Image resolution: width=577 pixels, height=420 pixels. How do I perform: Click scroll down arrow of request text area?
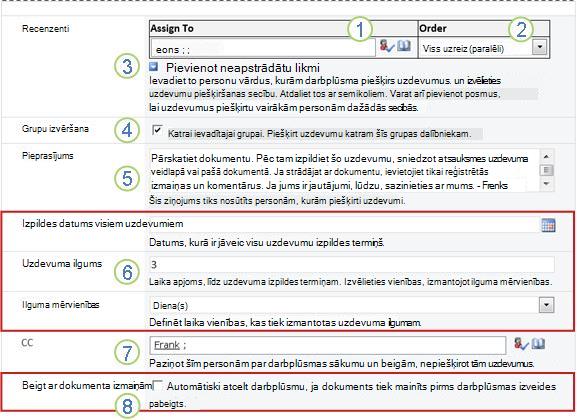546,184
